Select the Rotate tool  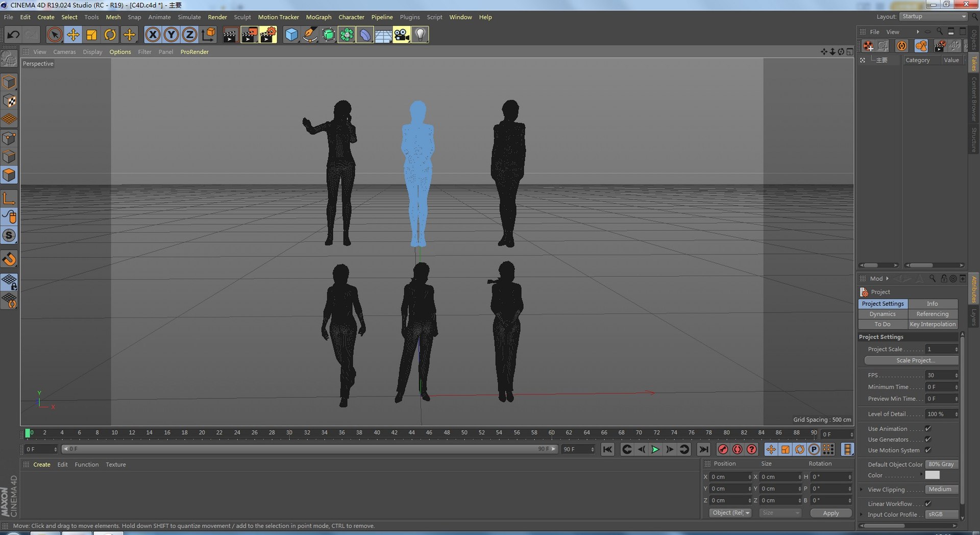point(110,35)
